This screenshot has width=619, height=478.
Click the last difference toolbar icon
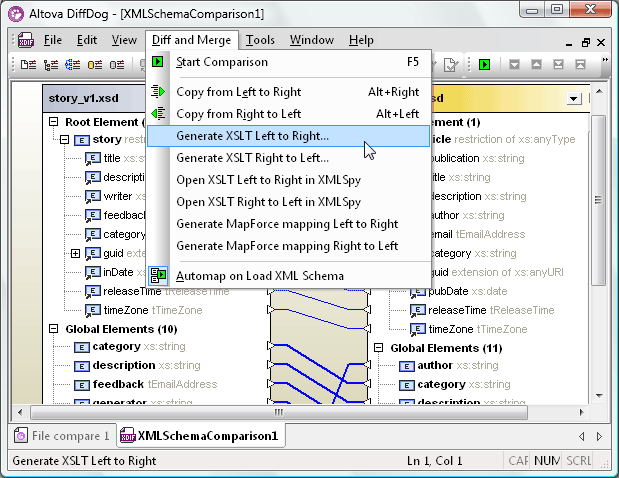click(558, 64)
